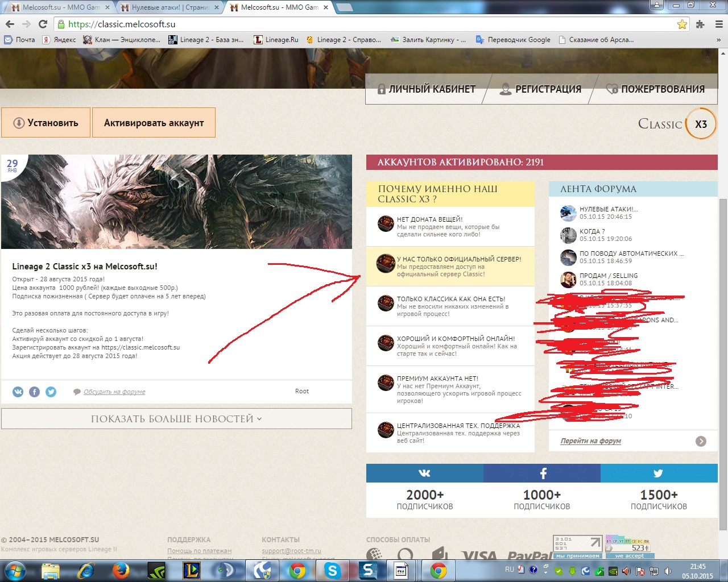Open Личный кабинет menu item
728x582 pixels.
pos(427,89)
